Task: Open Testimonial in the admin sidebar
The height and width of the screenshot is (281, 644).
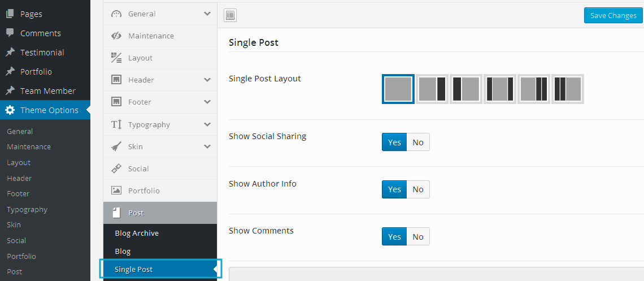Action: point(42,53)
